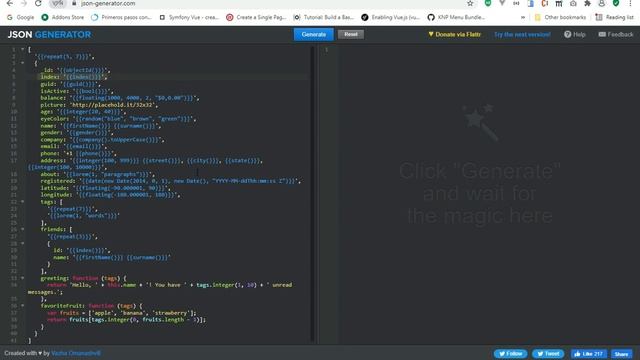The height and width of the screenshot is (360, 640).
Task: Click the camera extension icon in the toolbar
Action: 573,3
